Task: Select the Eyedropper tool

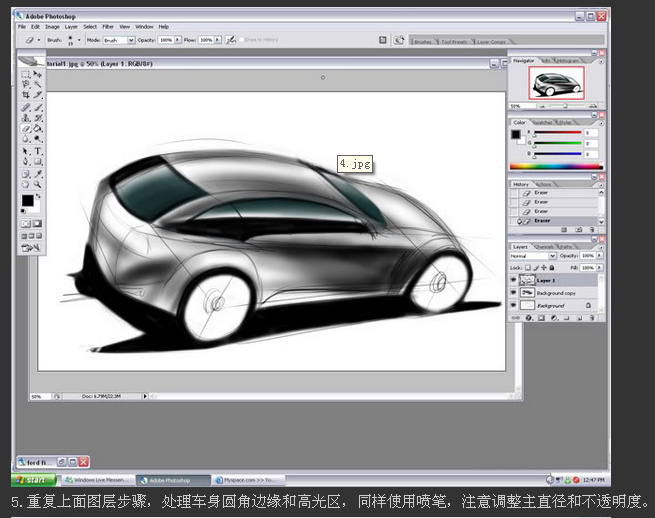Action: (38, 174)
